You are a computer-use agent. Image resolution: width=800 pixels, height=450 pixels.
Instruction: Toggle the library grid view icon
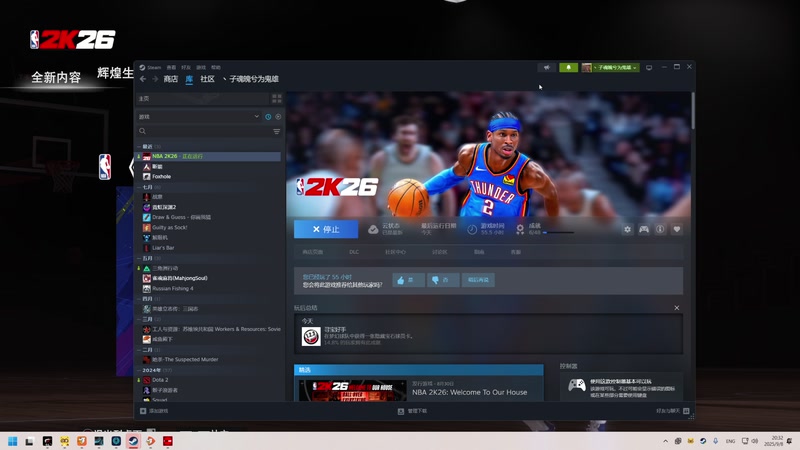tap(277, 98)
